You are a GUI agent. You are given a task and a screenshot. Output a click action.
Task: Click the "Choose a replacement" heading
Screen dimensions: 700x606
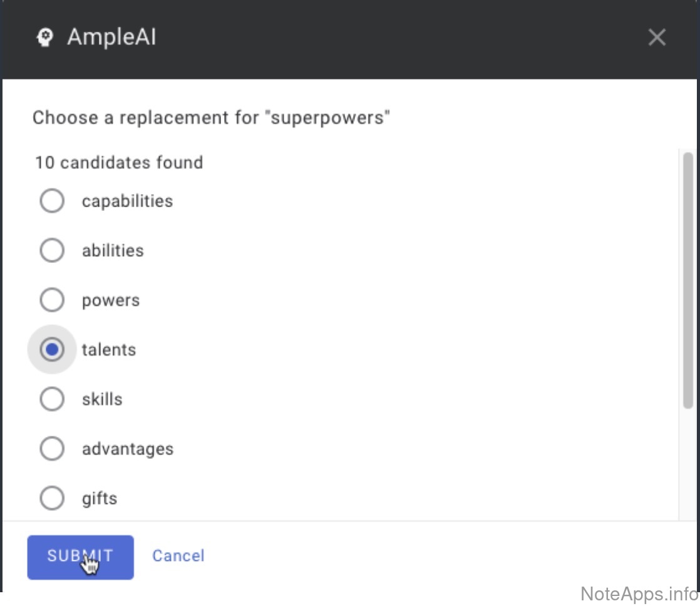click(211, 118)
